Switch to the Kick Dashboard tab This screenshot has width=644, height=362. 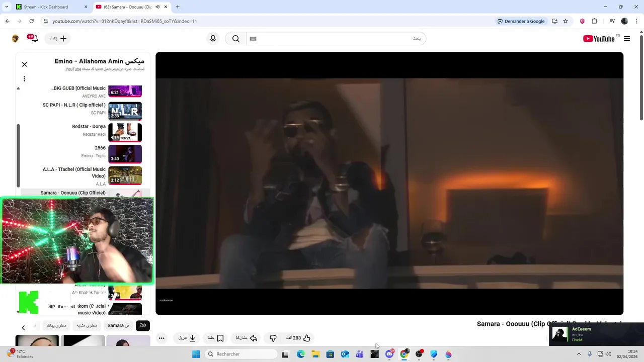tap(46, 7)
